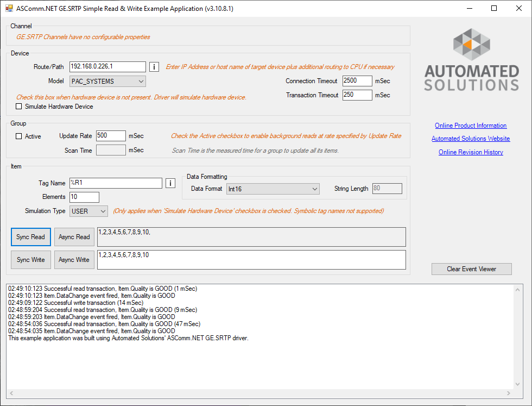Click the Clear Event Viewer button
This screenshot has height=406, width=532.
point(472,269)
